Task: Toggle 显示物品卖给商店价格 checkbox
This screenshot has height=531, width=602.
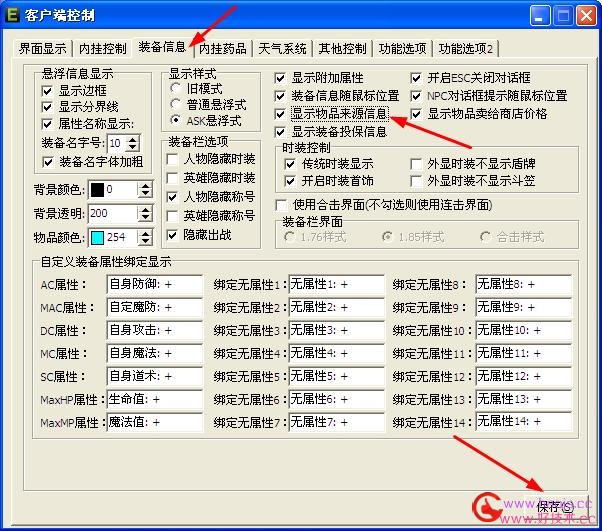Action: 416,114
